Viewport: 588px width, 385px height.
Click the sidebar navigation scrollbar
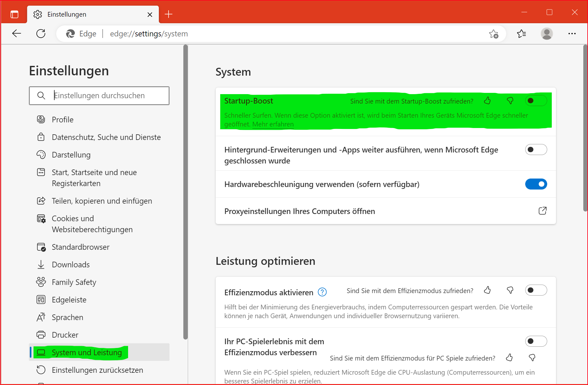186,192
